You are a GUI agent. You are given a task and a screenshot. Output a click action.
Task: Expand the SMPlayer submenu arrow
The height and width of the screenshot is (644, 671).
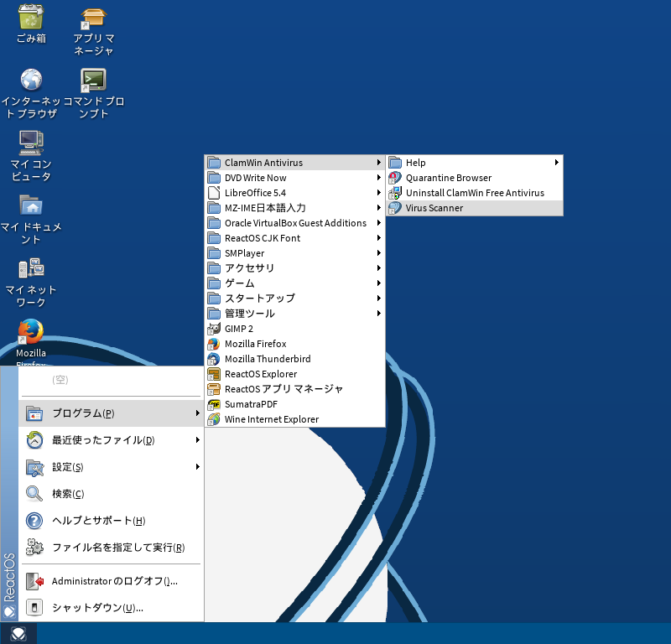pyautogui.click(x=379, y=253)
